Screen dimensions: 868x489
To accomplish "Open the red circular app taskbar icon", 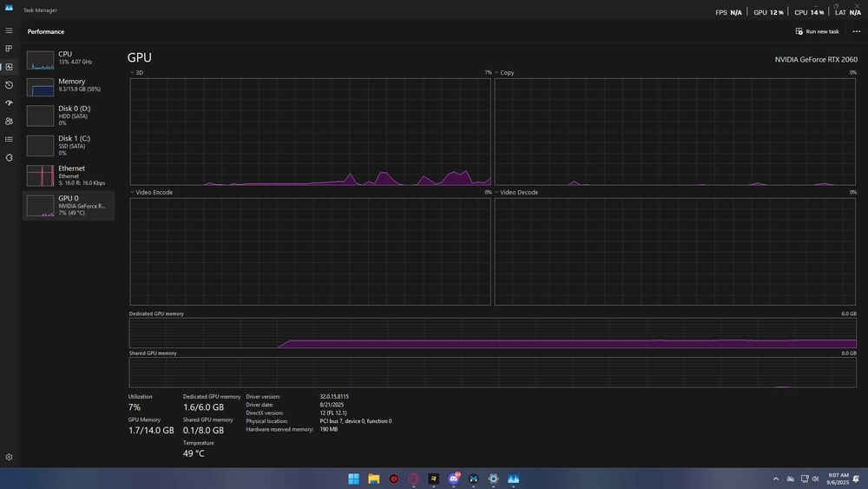I will tap(393, 479).
